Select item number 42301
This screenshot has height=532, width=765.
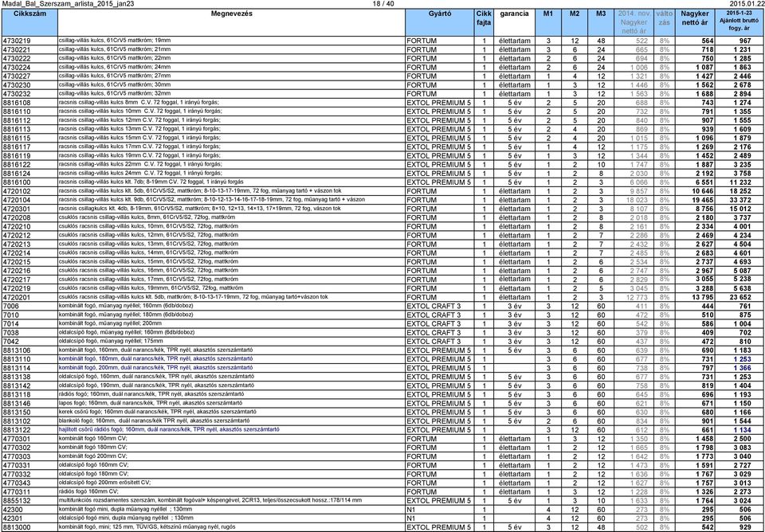(x=12, y=518)
